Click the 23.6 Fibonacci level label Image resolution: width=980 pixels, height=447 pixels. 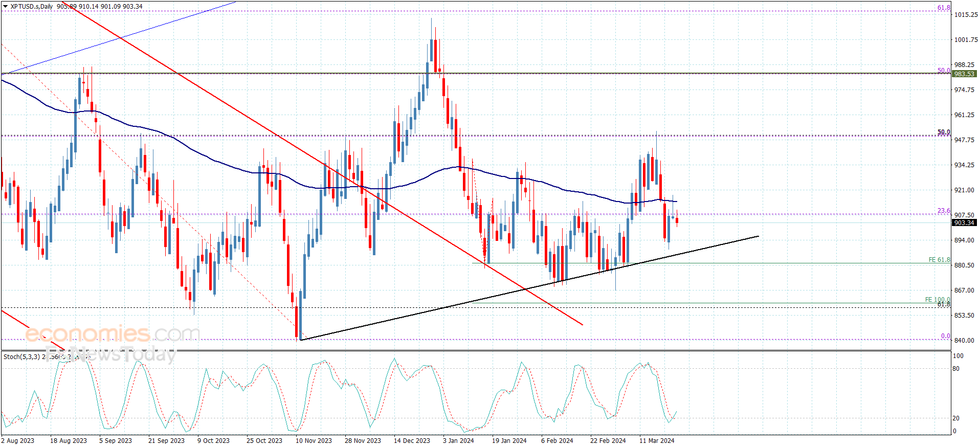943,211
